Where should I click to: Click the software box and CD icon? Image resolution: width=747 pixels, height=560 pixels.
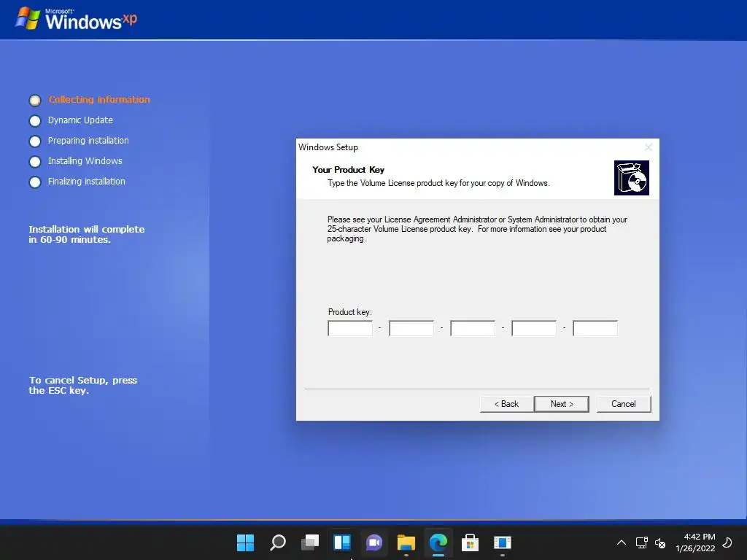tap(632, 178)
